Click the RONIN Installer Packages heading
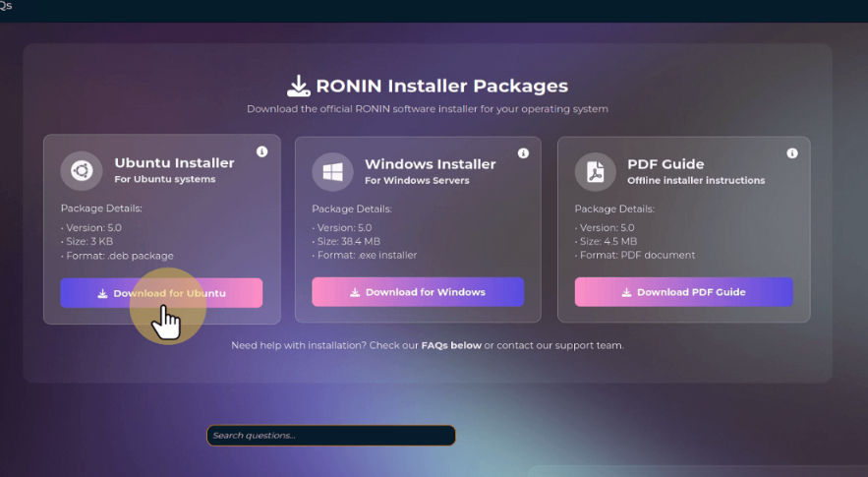868x477 pixels. 441,86
